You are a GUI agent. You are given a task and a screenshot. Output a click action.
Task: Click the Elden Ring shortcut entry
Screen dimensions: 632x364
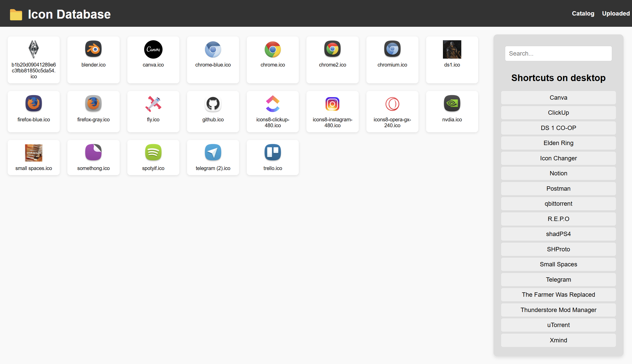pyautogui.click(x=558, y=143)
